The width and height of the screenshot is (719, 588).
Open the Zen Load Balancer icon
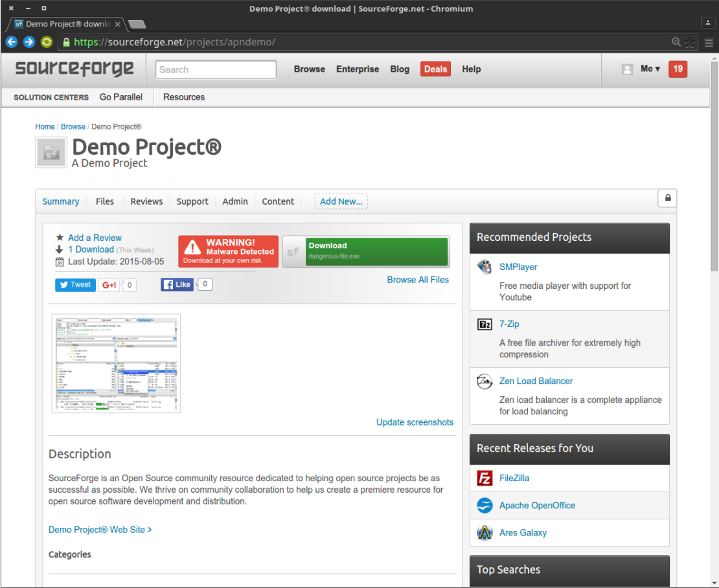(484, 381)
